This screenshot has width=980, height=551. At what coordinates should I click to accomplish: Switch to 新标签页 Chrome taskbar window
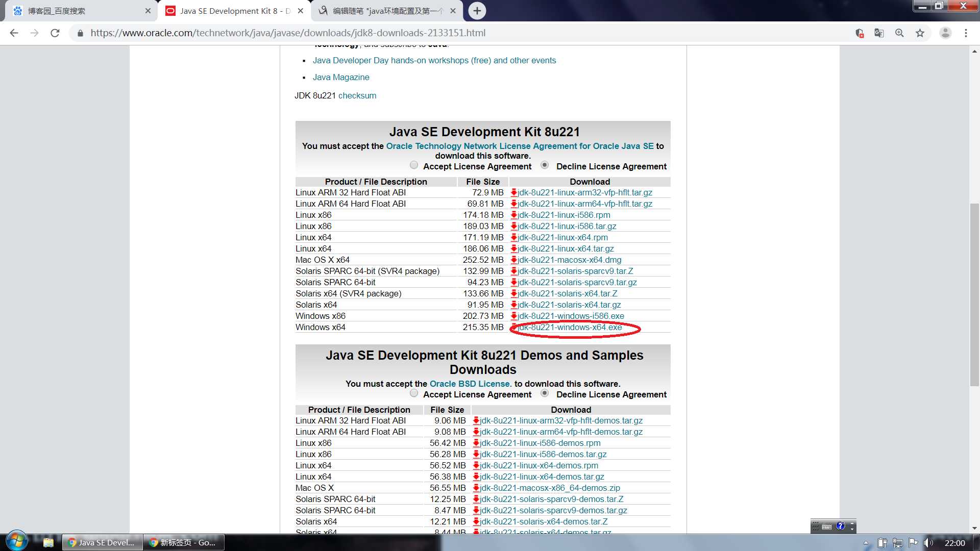[184, 542]
